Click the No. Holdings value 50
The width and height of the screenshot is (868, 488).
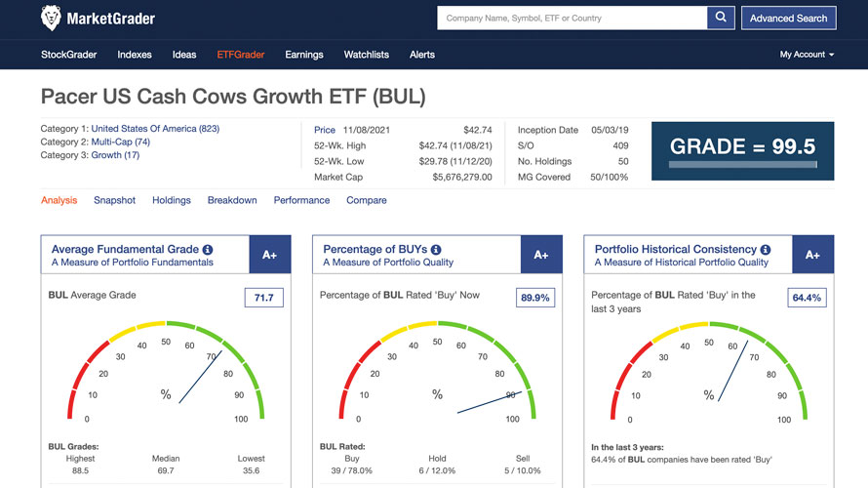click(623, 161)
